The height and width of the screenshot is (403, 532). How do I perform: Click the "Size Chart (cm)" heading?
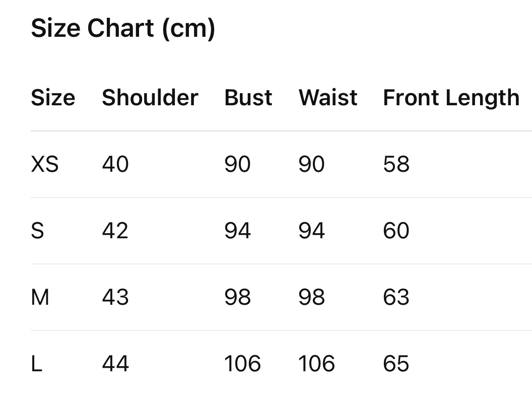pos(123,28)
